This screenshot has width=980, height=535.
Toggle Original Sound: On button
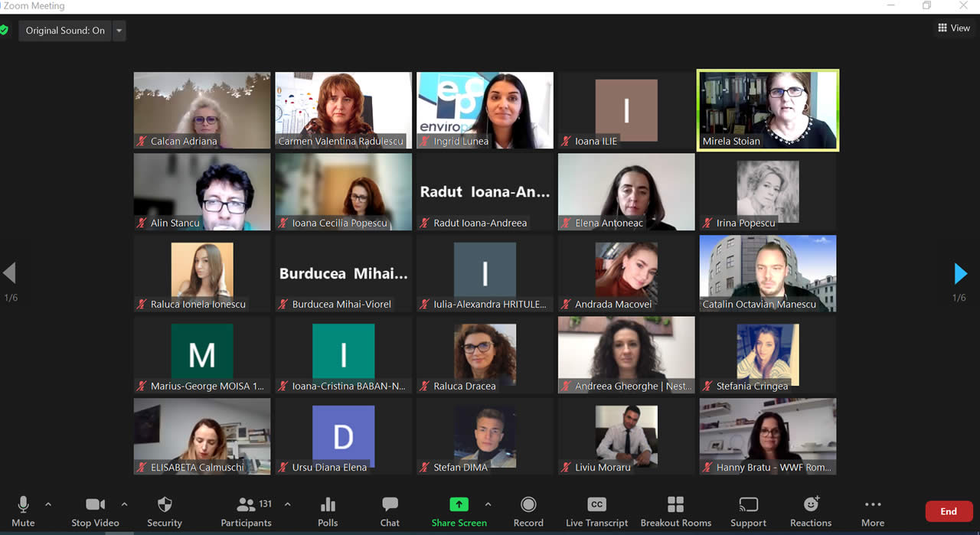(x=65, y=31)
